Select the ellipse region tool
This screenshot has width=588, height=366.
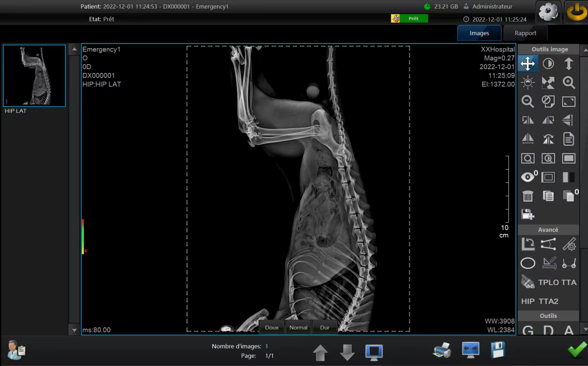(527, 263)
